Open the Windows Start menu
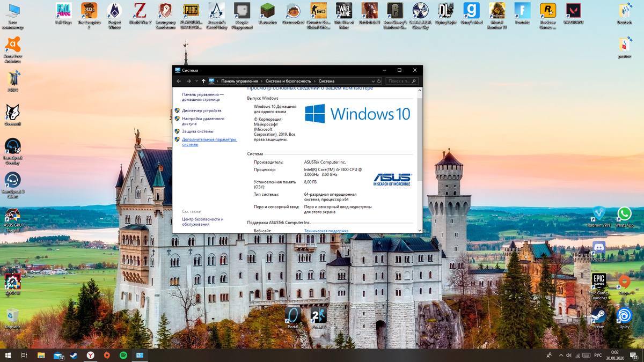Screen dimensions: 644x362 pos(9,355)
